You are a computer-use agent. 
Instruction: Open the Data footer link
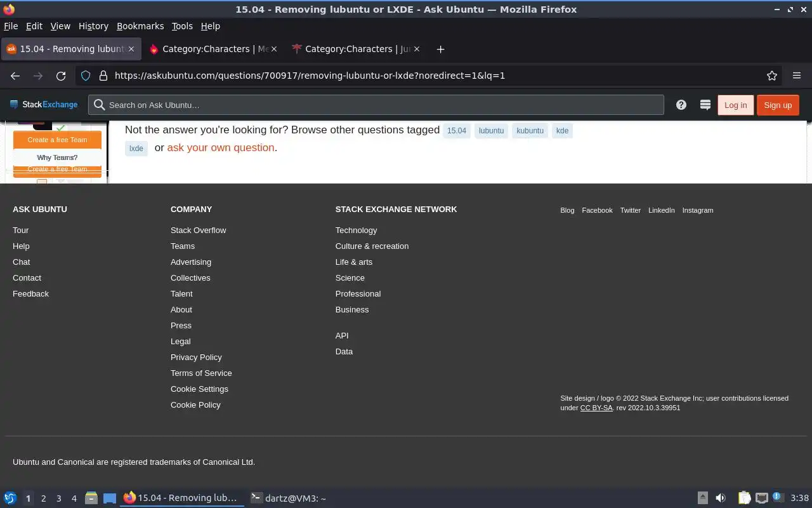coord(344,351)
